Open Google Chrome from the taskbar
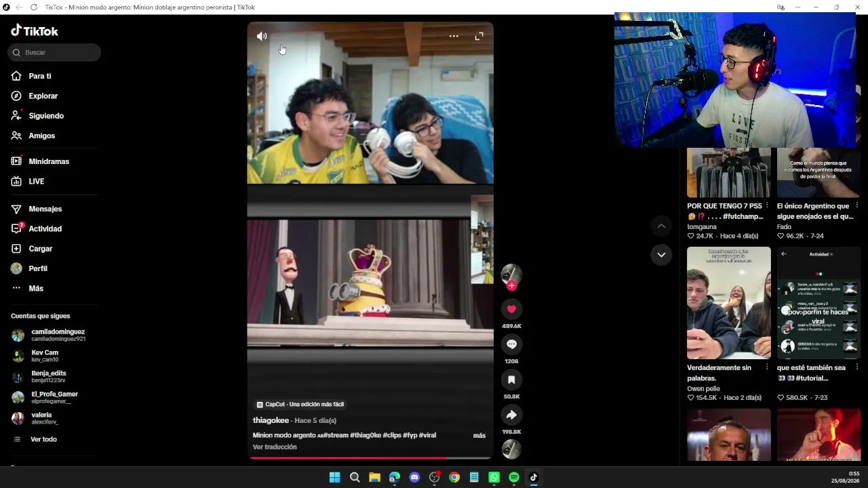 point(454,477)
